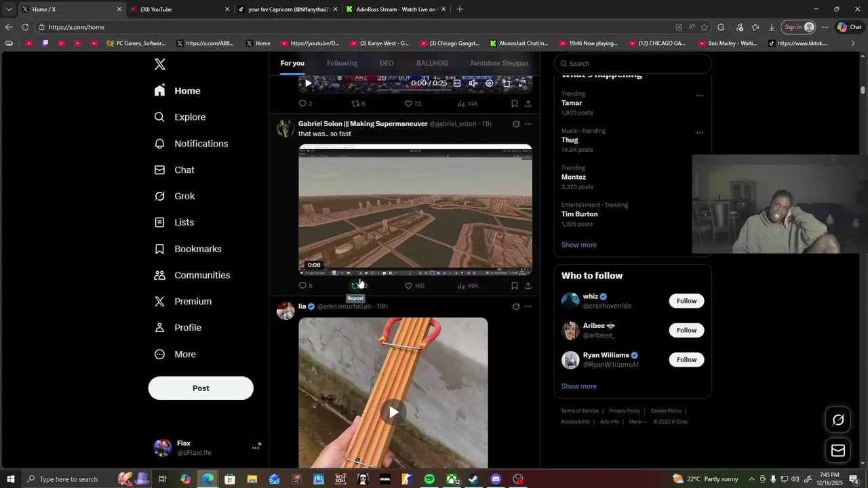Image resolution: width=868 pixels, height=488 pixels.
Task: Open options for the Thug trend
Action: (x=700, y=133)
